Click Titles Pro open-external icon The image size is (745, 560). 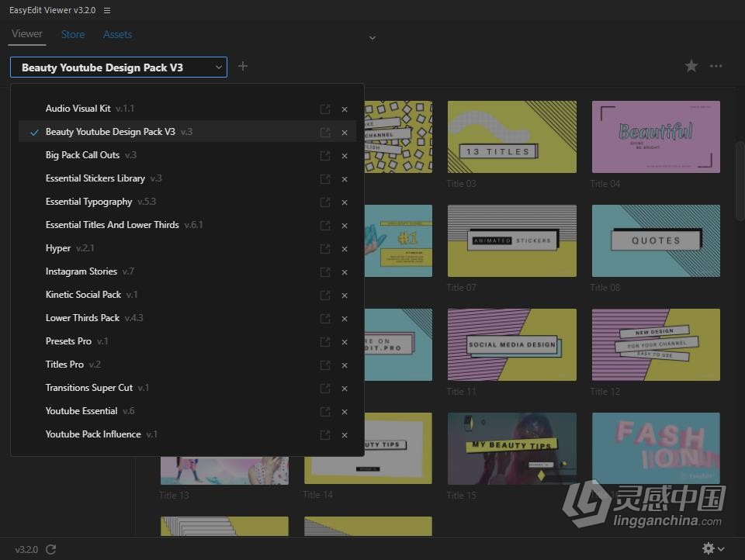[325, 365]
